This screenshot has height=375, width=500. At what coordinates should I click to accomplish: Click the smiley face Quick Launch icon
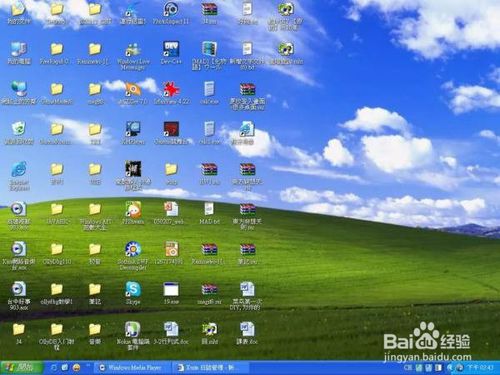[76, 368]
